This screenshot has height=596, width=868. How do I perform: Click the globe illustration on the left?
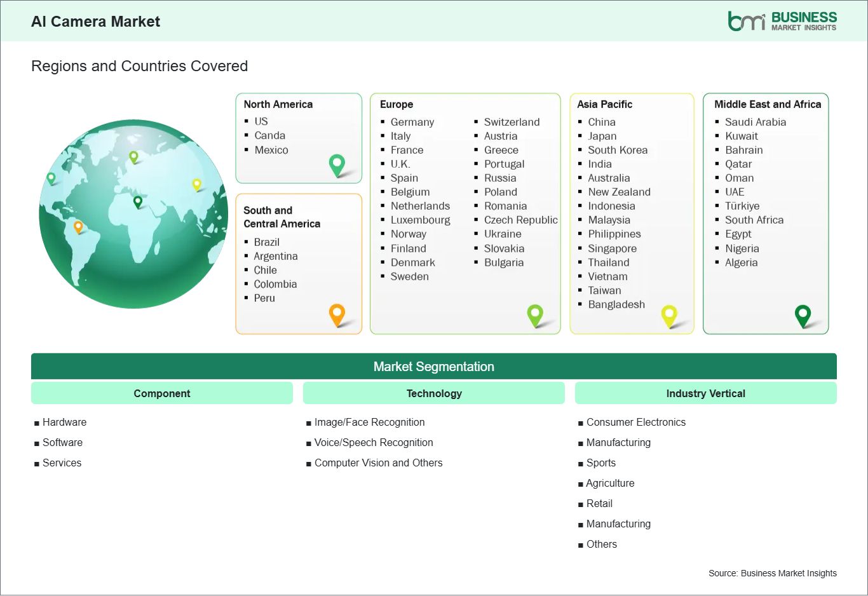pos(133,214)
